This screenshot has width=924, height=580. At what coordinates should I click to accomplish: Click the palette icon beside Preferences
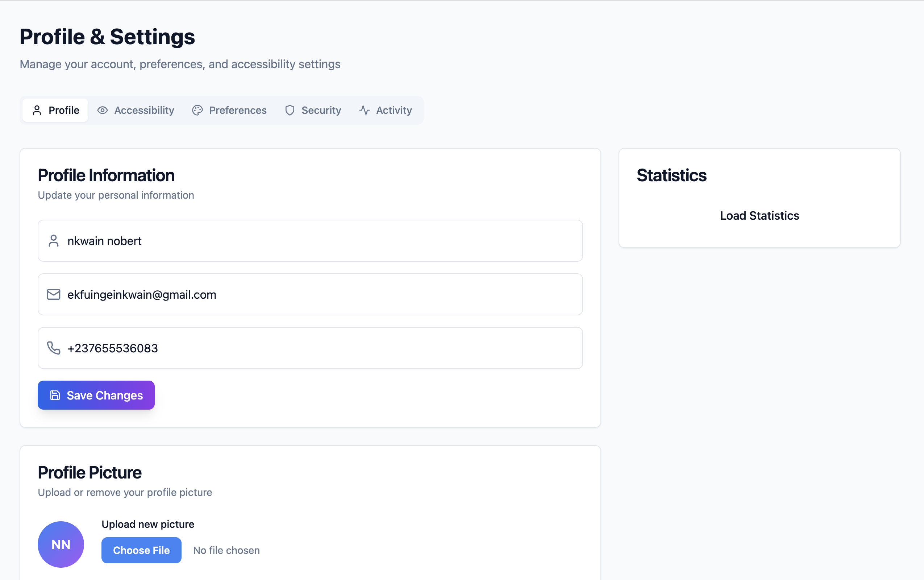coord(197,111)
